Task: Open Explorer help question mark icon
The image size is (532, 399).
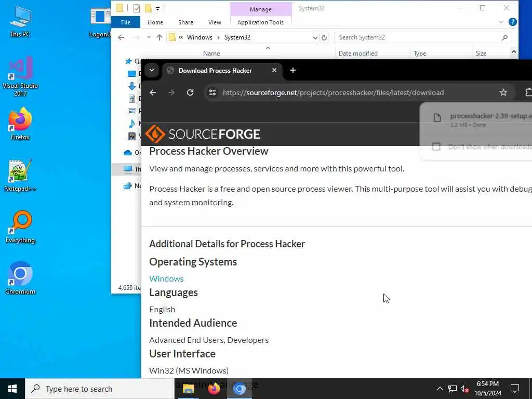Action: coord(513,22)
